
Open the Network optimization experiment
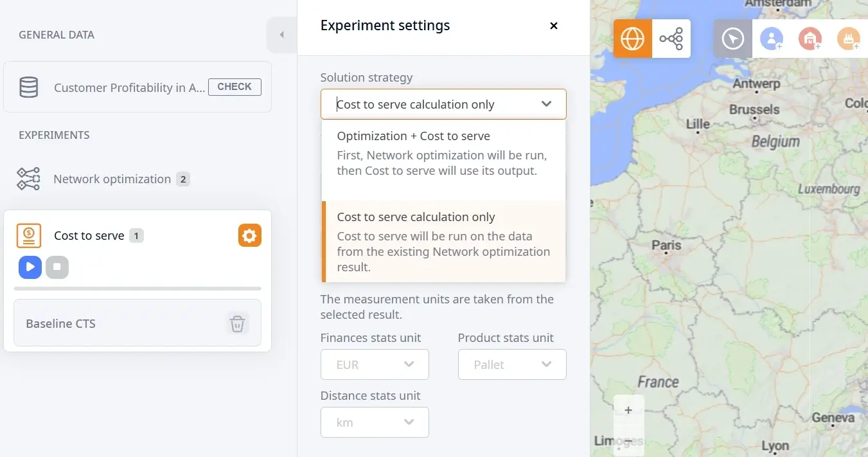click(x=112, y=179)
